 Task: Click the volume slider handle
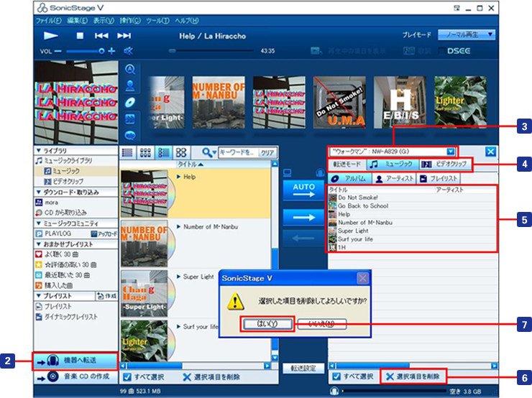(x=103, y=51)
